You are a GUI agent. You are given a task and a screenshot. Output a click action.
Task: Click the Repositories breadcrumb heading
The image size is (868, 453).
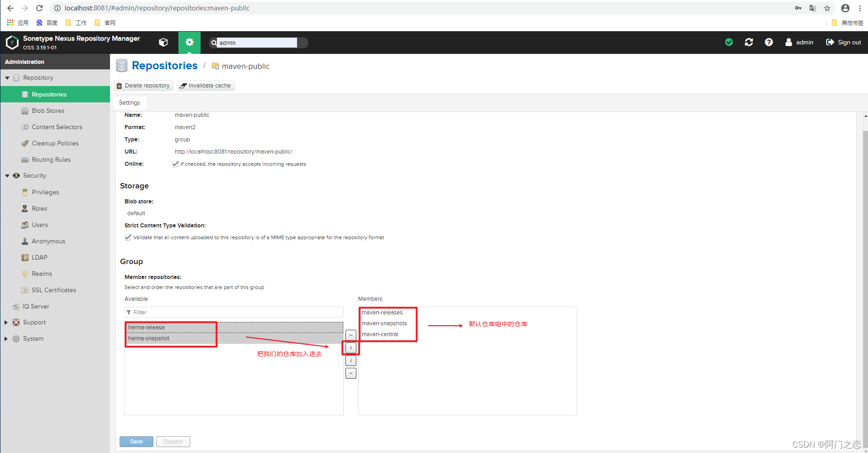(165, 66)
